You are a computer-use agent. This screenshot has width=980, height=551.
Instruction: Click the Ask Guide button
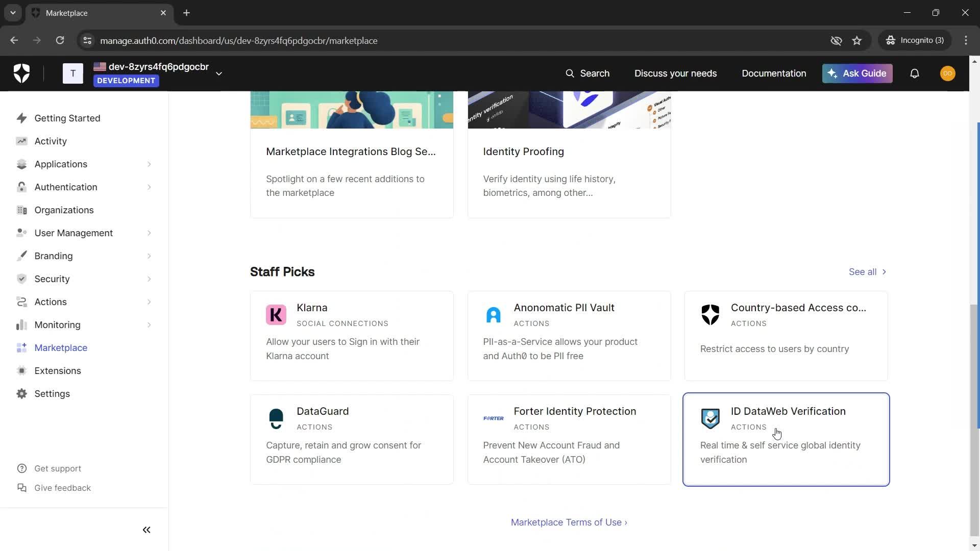click(x=857, y=73)
